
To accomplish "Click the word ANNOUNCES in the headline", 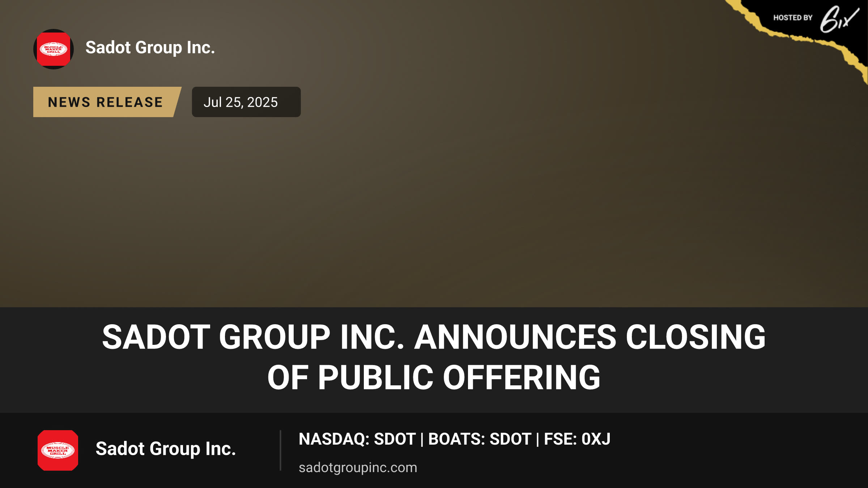I will pos(515,337).
